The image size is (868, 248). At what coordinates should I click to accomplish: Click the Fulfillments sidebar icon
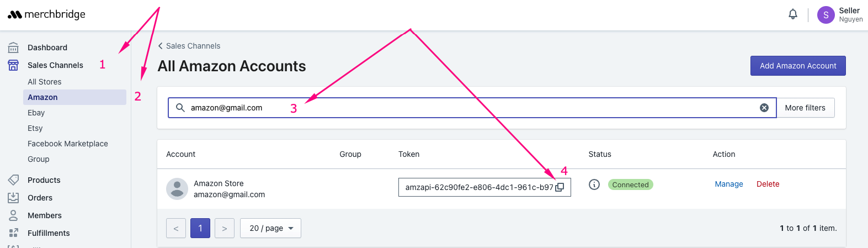coord(13,233)
